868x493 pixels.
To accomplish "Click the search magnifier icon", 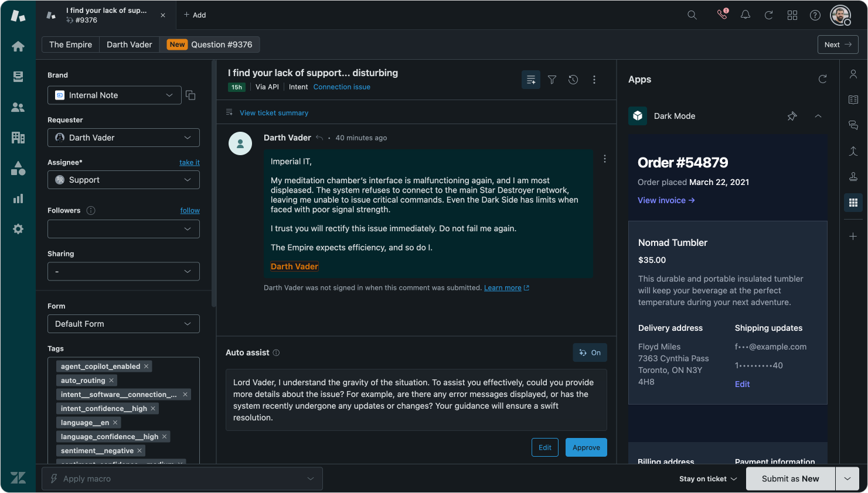I will (692, 15).
